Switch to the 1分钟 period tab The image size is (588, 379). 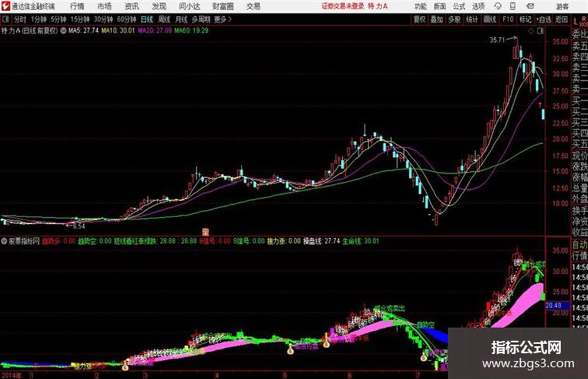[39, 19]
